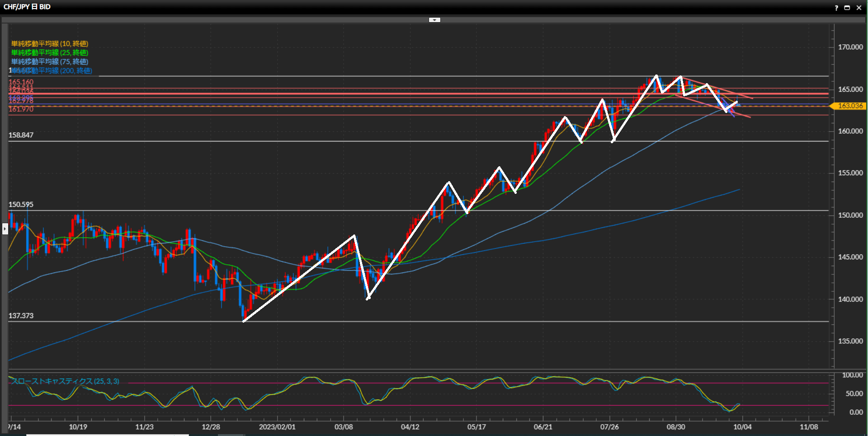Select the green SMA (25) indicator label
868x436 pixels.
tap(50, 53)
